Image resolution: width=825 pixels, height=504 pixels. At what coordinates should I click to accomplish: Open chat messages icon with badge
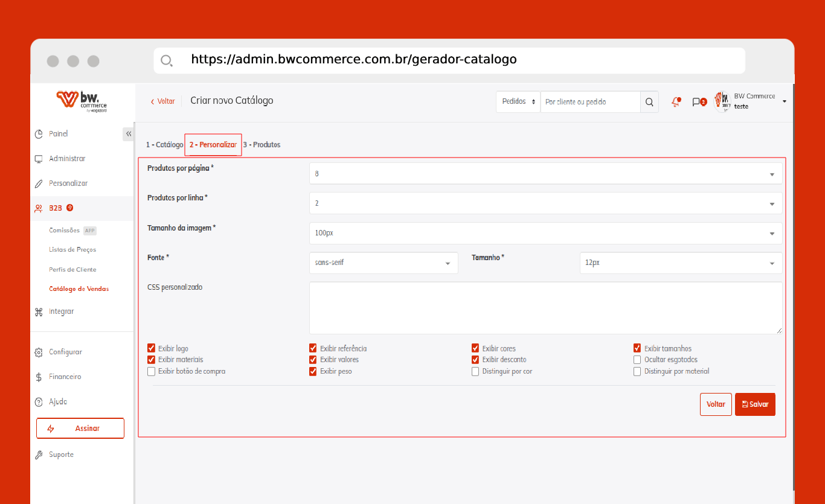pos(699,102)
